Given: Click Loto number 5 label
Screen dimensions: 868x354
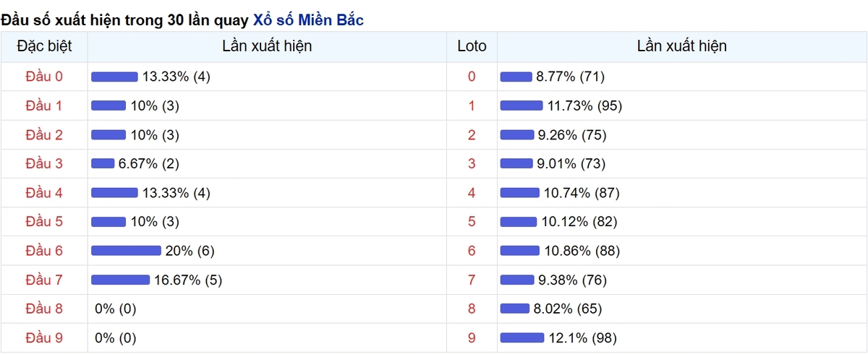Looking at the screenshot, I should 472,222.
